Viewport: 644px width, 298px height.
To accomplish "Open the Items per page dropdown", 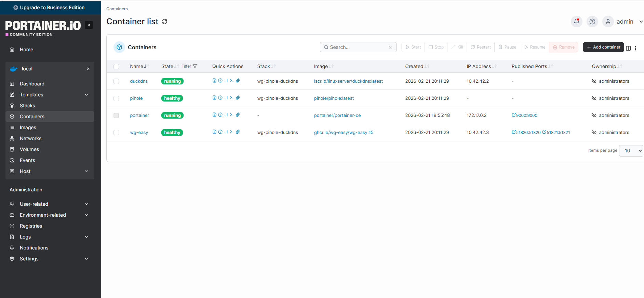I will click(631, 151).
